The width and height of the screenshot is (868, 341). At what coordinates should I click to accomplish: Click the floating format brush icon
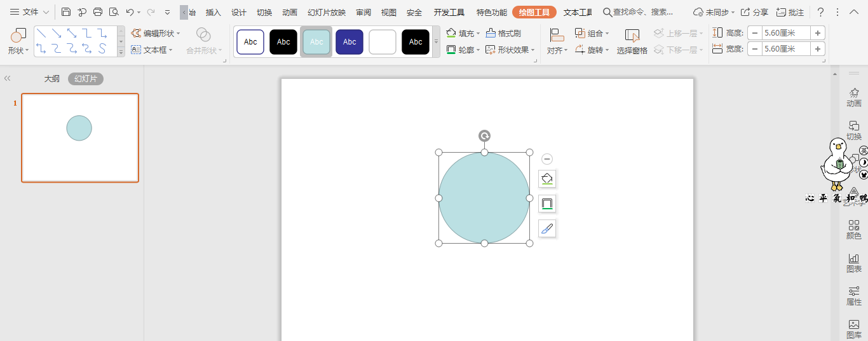pos(547,228)
